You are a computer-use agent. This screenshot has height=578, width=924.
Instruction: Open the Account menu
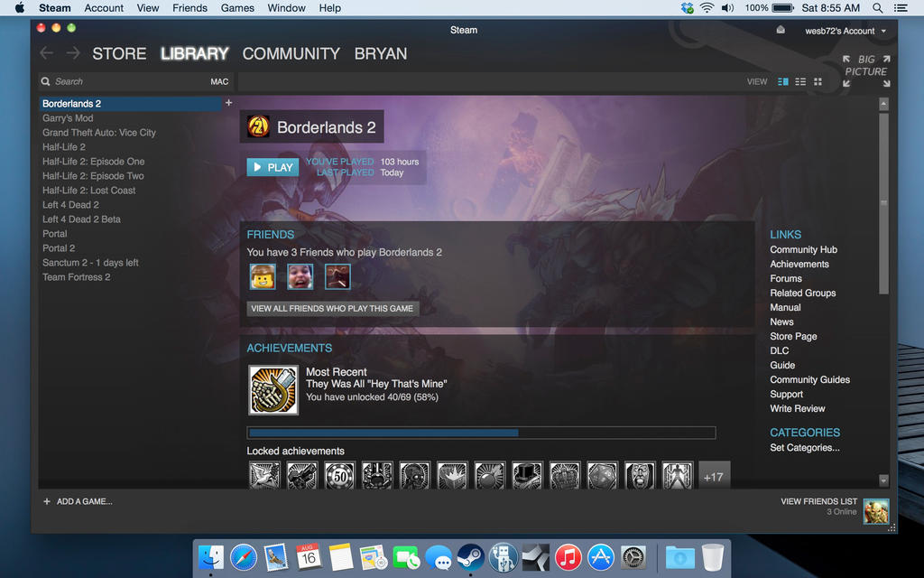pos(104,7)
